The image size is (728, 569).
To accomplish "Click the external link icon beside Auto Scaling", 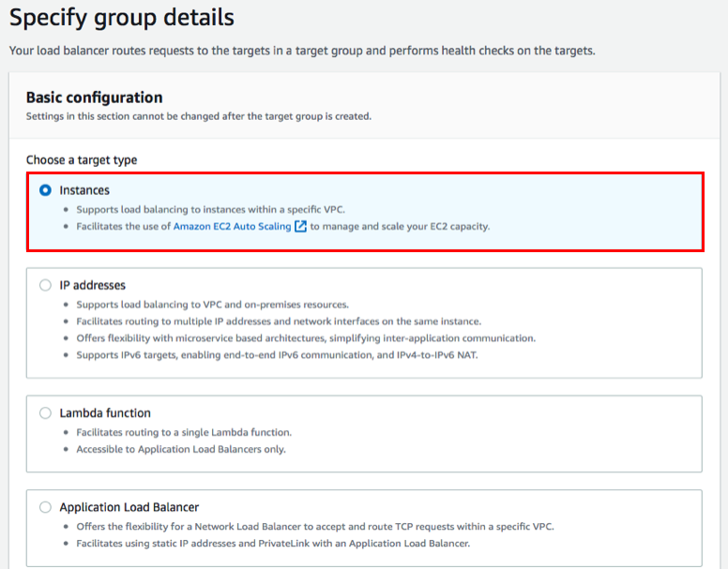I will [300, 226].
